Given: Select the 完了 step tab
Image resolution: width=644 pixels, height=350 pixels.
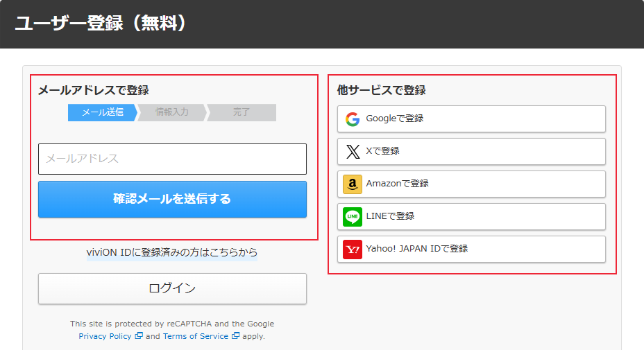Looking at the screenshot, I should [x=241, y=112].
